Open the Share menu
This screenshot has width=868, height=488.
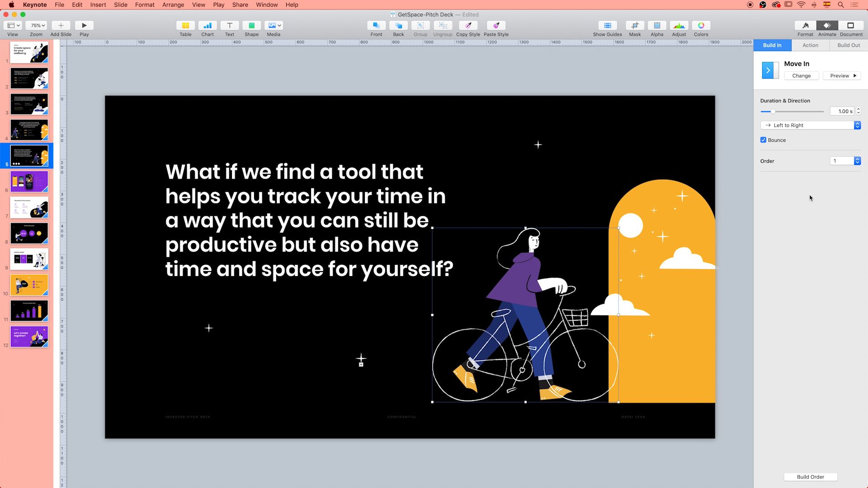(240, 5)
